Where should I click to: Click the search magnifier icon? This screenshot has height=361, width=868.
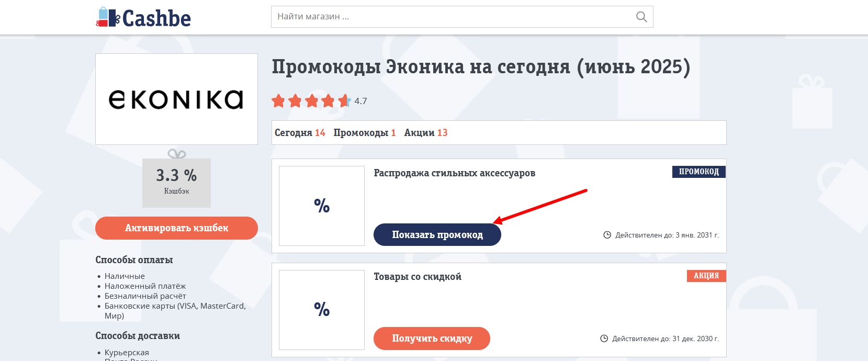641,17
